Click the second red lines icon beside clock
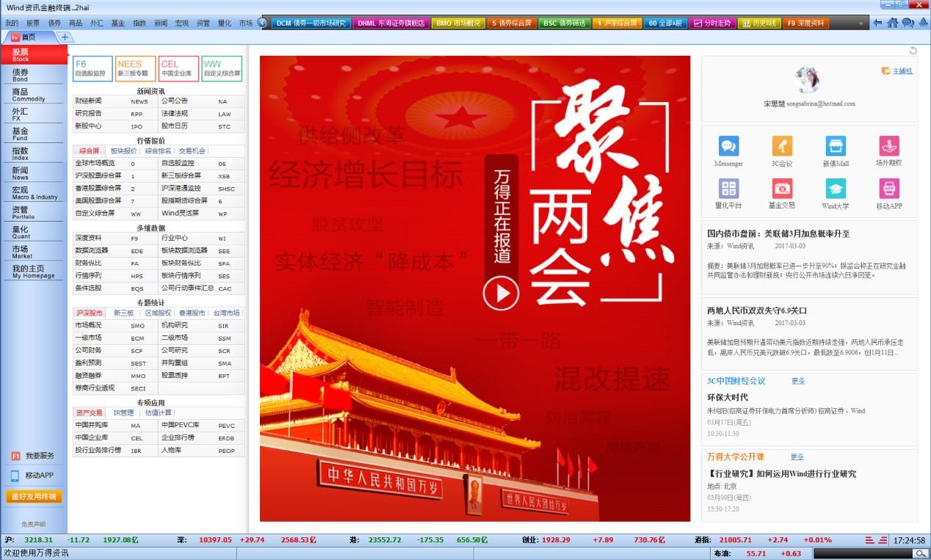The width and height of the screenshot is (931, 560). pos(883,540)
